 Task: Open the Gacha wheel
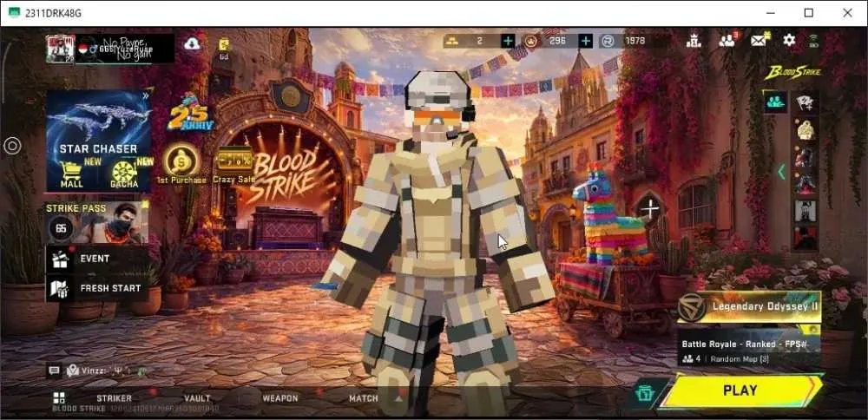coord(124,174)
